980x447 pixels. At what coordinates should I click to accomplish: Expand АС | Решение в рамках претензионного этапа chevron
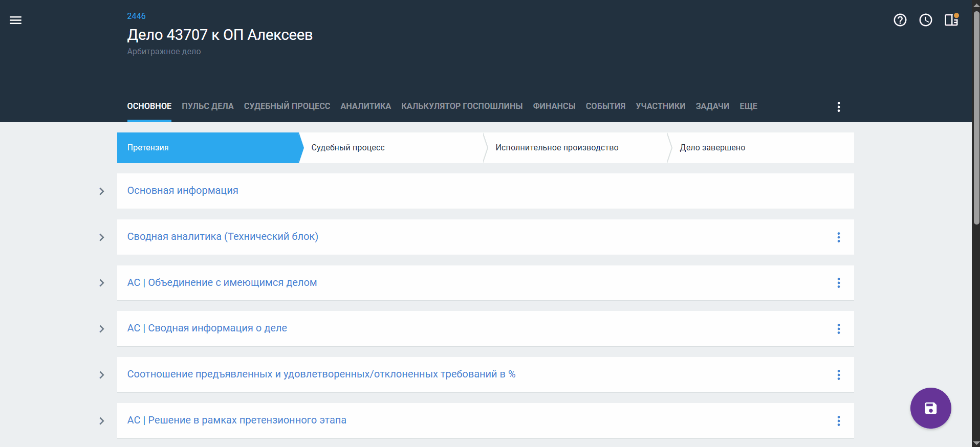click(101, 421)
